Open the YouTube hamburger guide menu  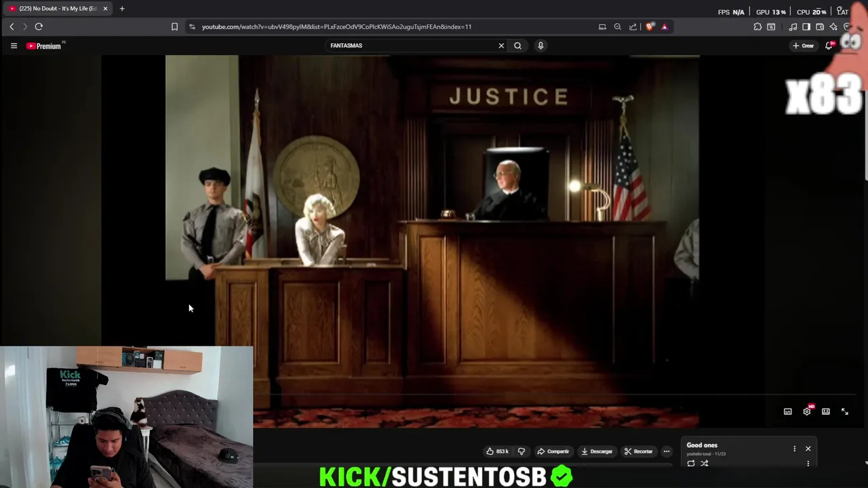(14, 45)
